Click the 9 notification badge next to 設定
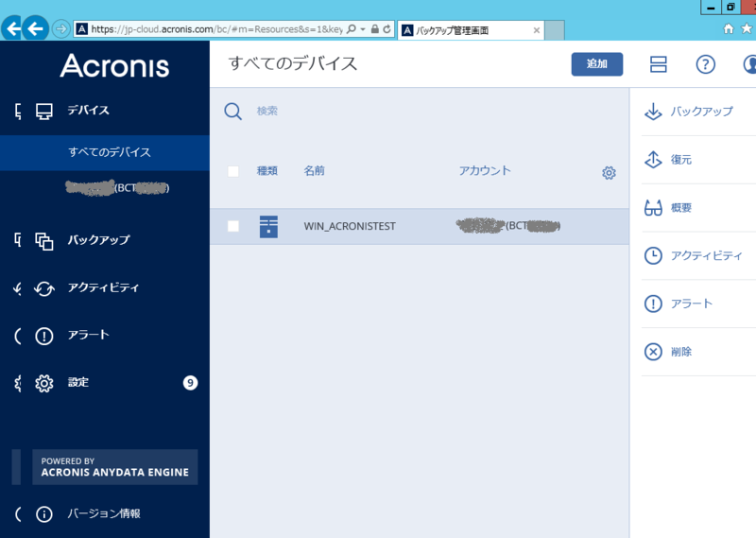The height and width of the screenshot is (538, 756). pyautogui.click(x=191, y=383)
